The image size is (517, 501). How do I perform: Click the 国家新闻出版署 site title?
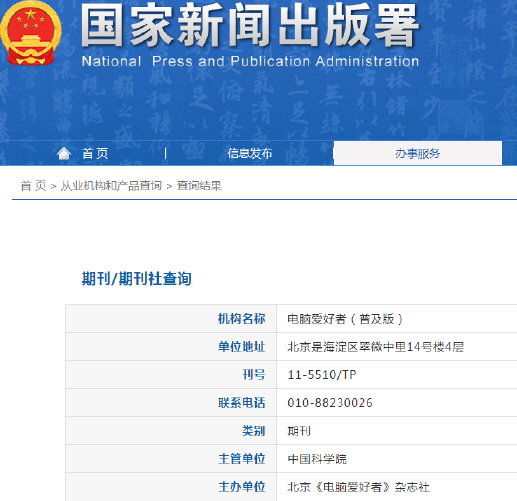click(250, 25)
